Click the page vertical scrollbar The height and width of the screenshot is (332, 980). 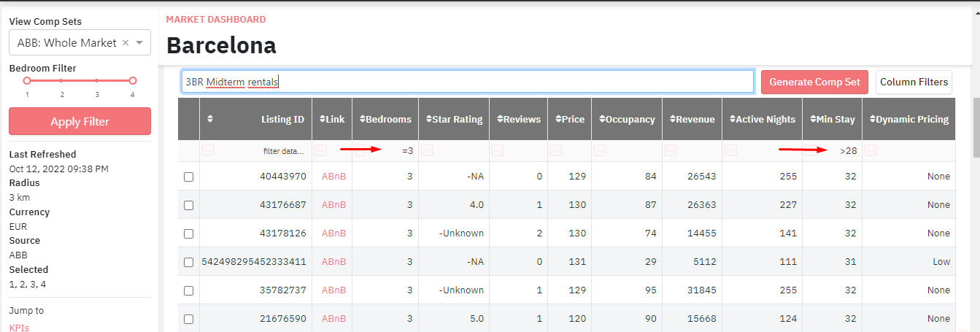[x=976, y=128]
